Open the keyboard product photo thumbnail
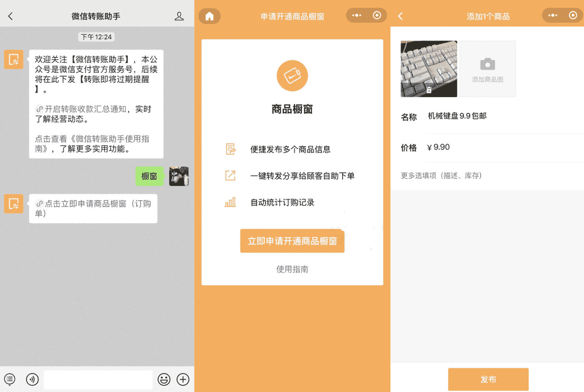Viewport: 584px width, 392px height. 429,69
